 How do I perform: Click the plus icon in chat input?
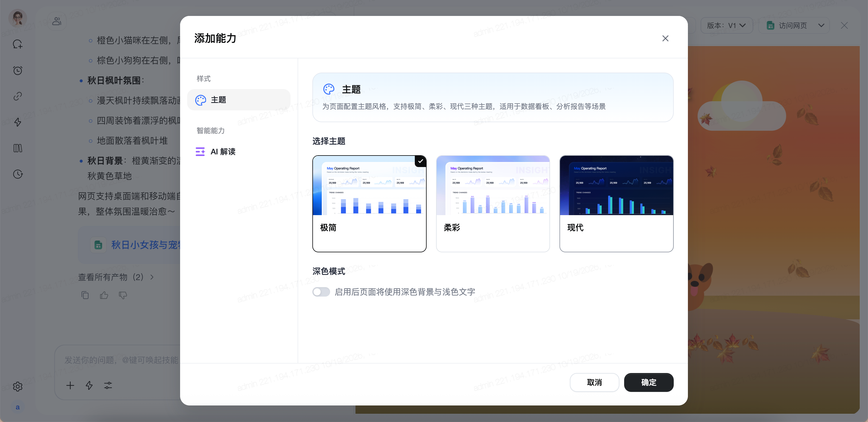pos(70,385)
